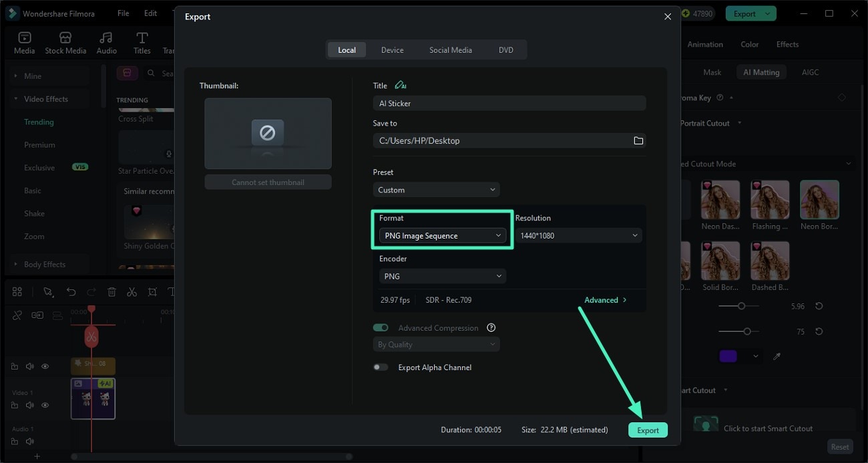Mute the Video 1 track speaker icon
Viewport: 868px width, 463px height.
coord(30,406)
